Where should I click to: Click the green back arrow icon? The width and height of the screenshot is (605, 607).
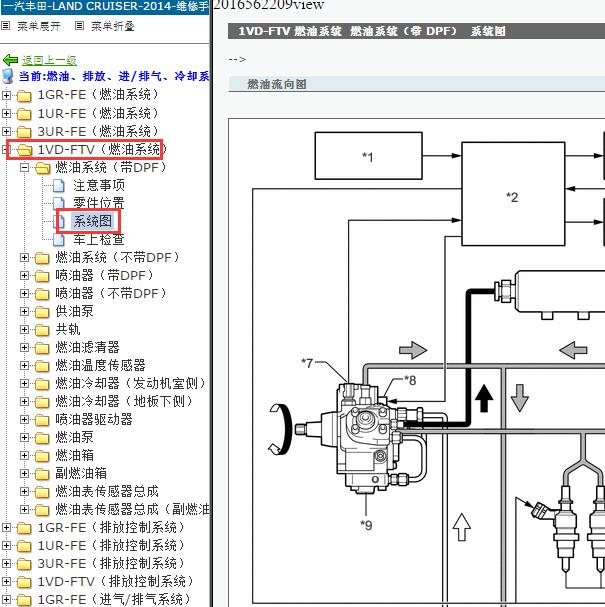(x=10, y=60)
